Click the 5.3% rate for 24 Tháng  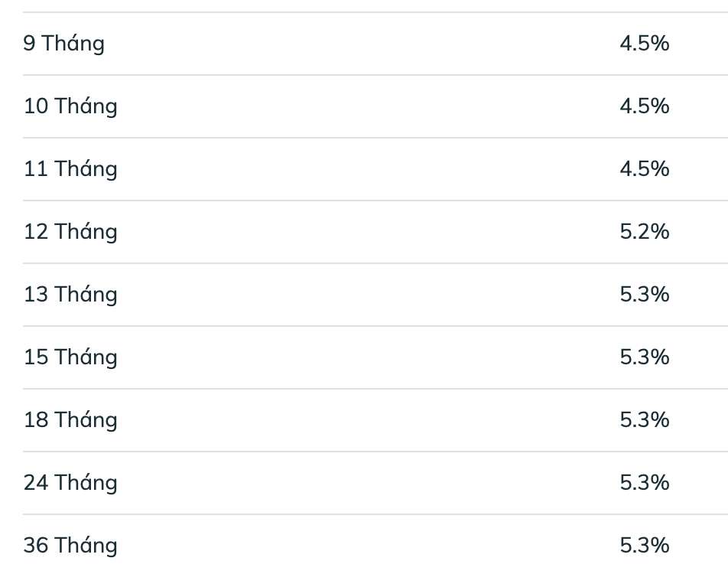pos(644,483)
